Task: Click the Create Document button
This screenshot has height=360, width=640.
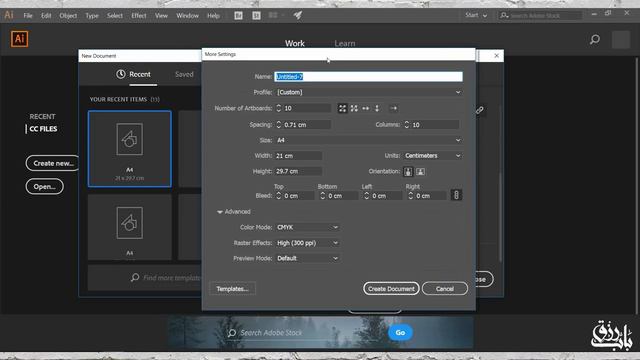Action: click(x=391, y=289)
